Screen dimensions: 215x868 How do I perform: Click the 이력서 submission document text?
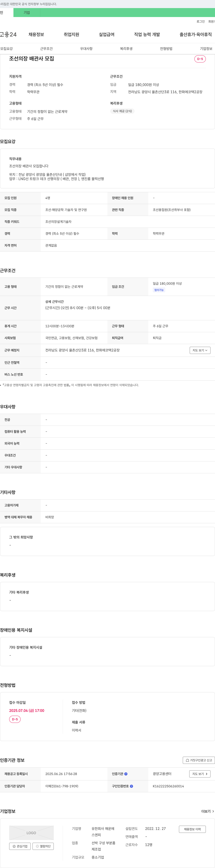point(77,730)
